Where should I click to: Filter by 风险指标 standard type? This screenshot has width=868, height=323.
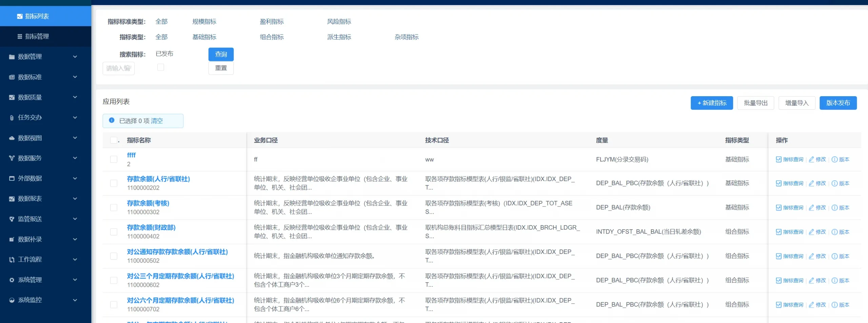click(339, 22)
